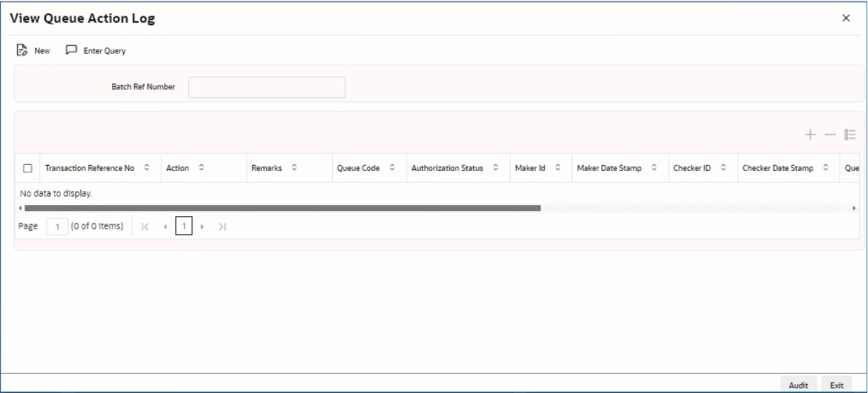The image size is (868, 393).
Task: Click the Transaction Reference No column header
Action: pyautogui.click(x=90, y=169)
